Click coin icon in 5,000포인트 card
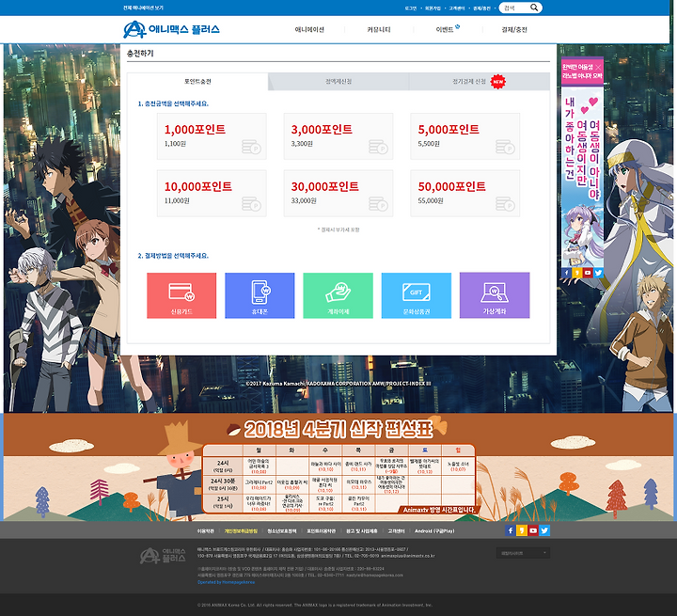The height and width of the screenshot is (616, 677). (505, 147)
